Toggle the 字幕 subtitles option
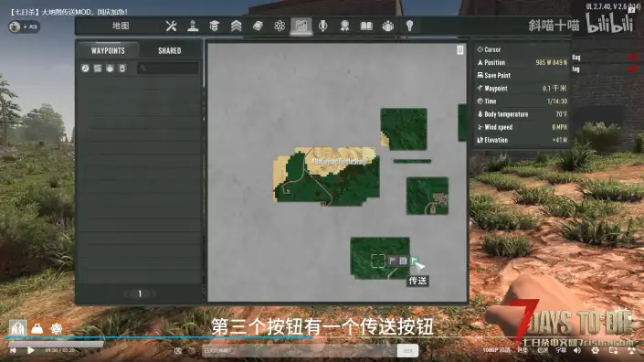 click(561, 350)
